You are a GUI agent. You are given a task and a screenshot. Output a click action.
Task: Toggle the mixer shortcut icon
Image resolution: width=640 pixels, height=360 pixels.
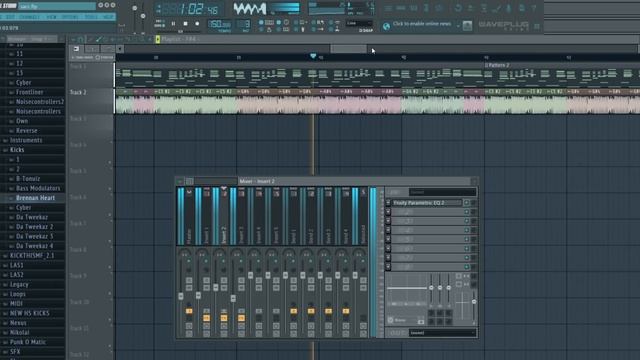439,8
